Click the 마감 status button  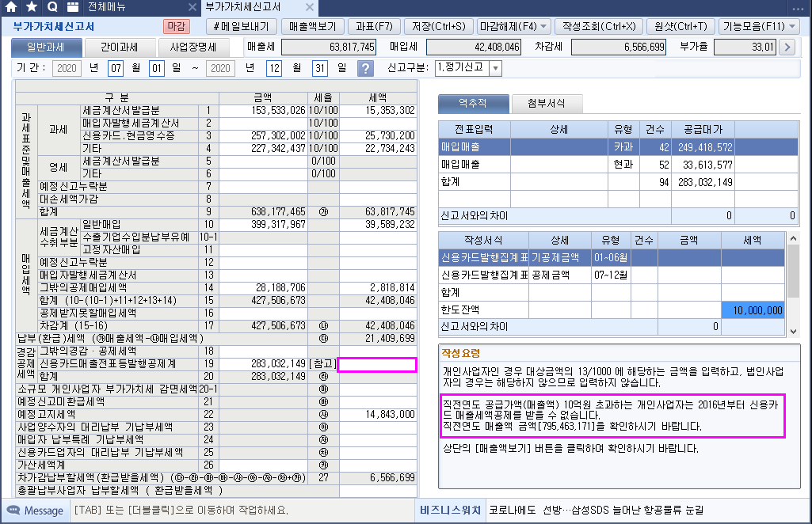coord(176,26)
